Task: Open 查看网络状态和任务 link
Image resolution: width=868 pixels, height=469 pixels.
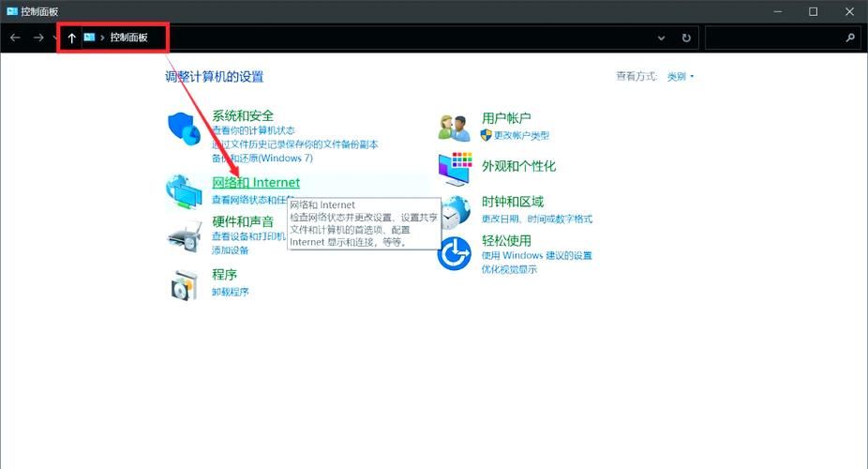Action: coord(251,200)
